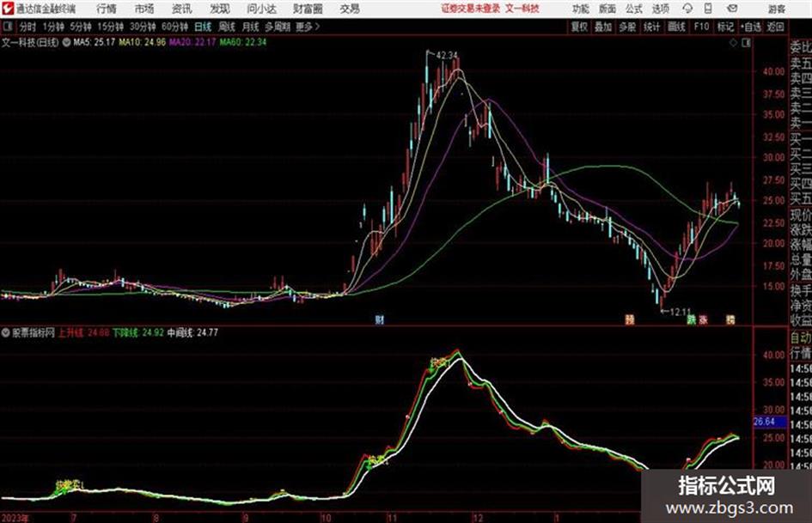This screenshot has width=812, height=523.
Task: Click the 返回 back button
Action: (775, 27)
